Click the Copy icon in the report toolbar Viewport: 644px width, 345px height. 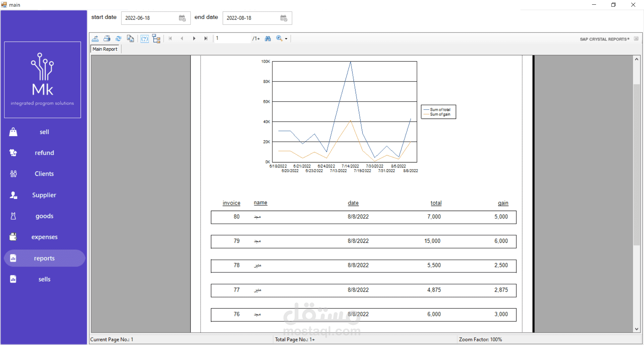130,39
